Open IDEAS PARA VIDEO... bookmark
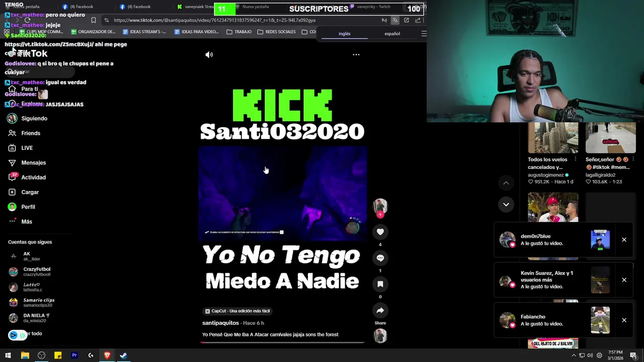Viewport: 644px width, 362px height. tap(196, 32)
